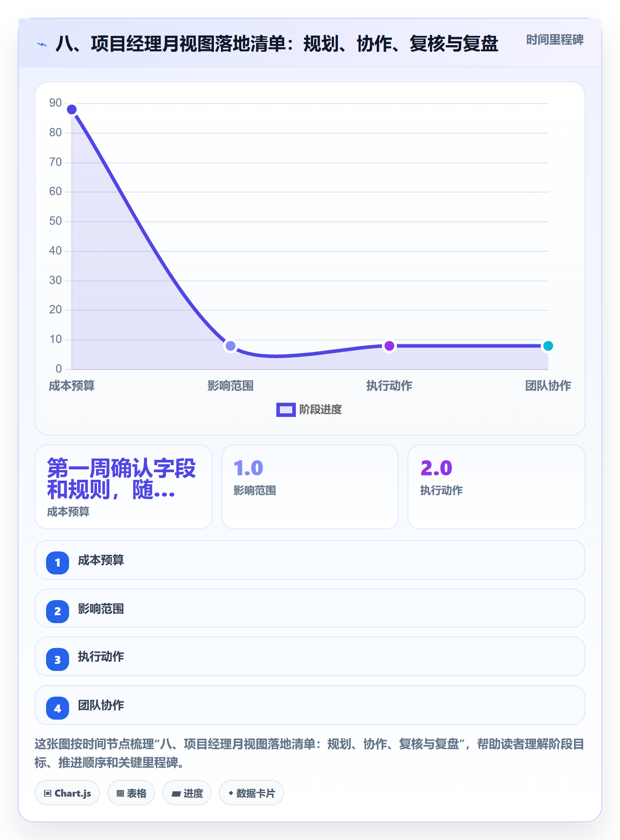Click the y-axis value 90

pos(55,103)
